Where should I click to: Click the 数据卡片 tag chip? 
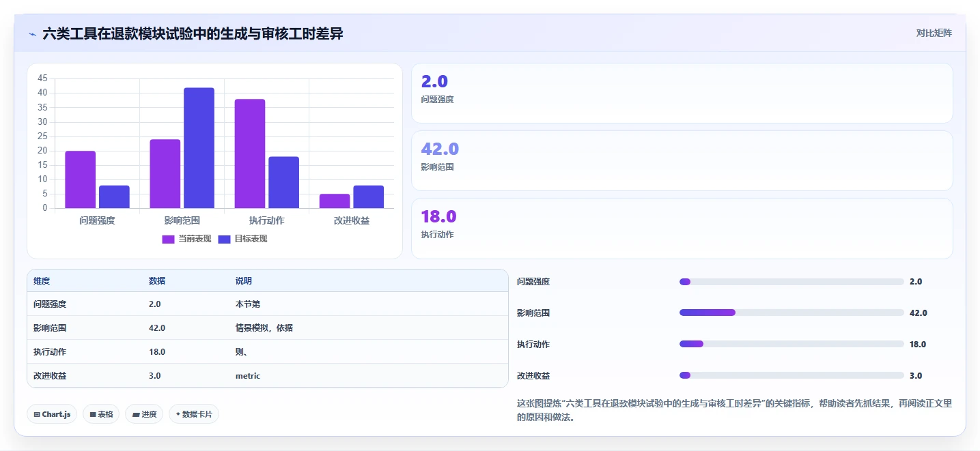click(x=194, y=414)
